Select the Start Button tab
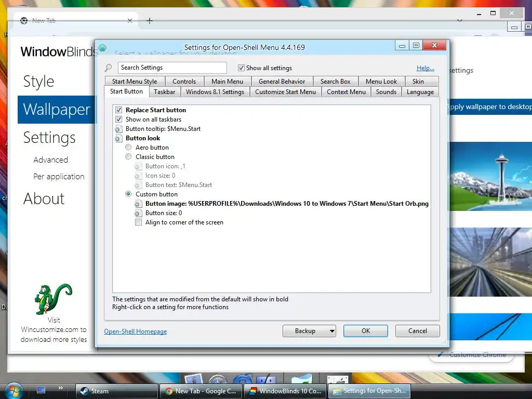The width and height of the screenshot is (532, 399). click(x=127, y=91)
